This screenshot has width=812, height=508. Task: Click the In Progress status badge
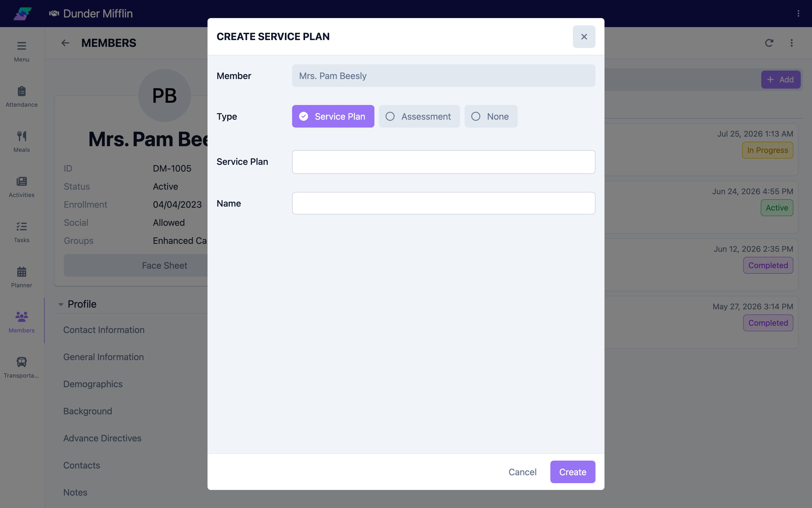(767, 150)
